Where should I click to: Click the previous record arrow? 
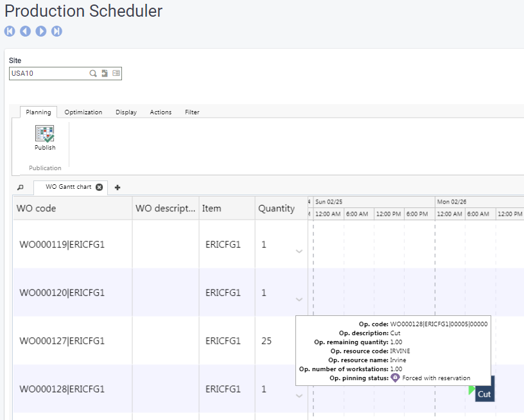25,31
